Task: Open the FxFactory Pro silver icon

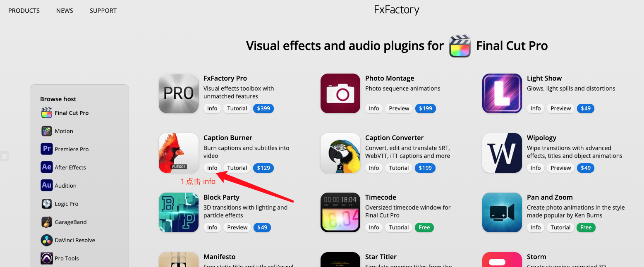Action: tap(179, 93)
